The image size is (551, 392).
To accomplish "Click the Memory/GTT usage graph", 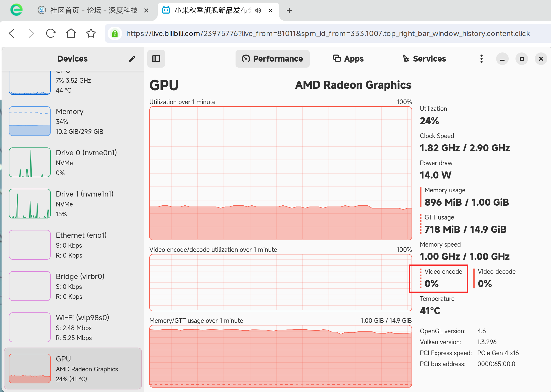I will (x=281, y=356).
